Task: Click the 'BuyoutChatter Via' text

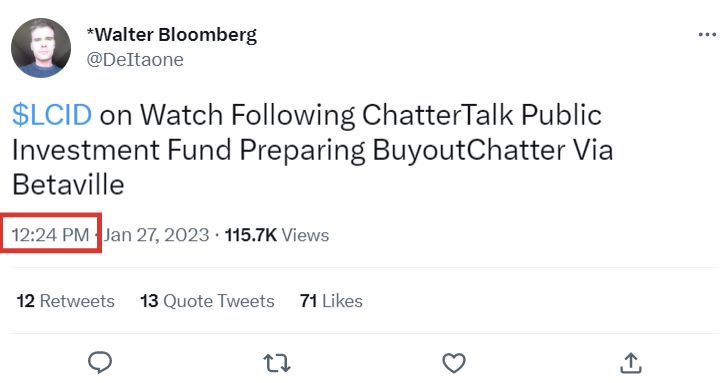Action: click(493, 150)
